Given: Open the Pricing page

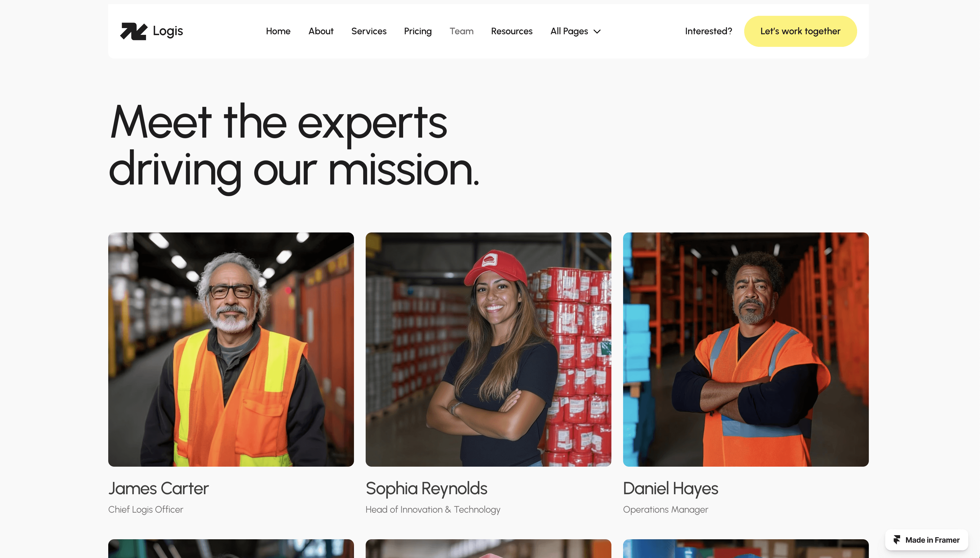Looking at the screenshot, I should pyautogui.click(x=417, y=31).
